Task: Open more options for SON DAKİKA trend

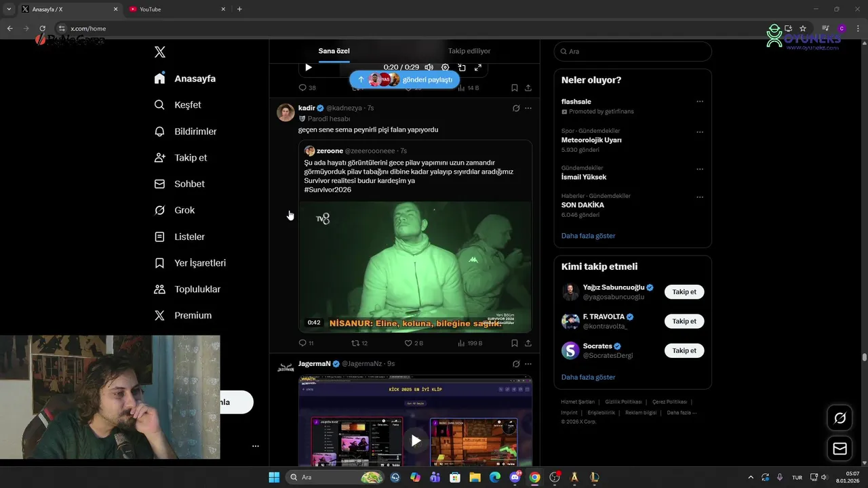Action: point(700,197)
